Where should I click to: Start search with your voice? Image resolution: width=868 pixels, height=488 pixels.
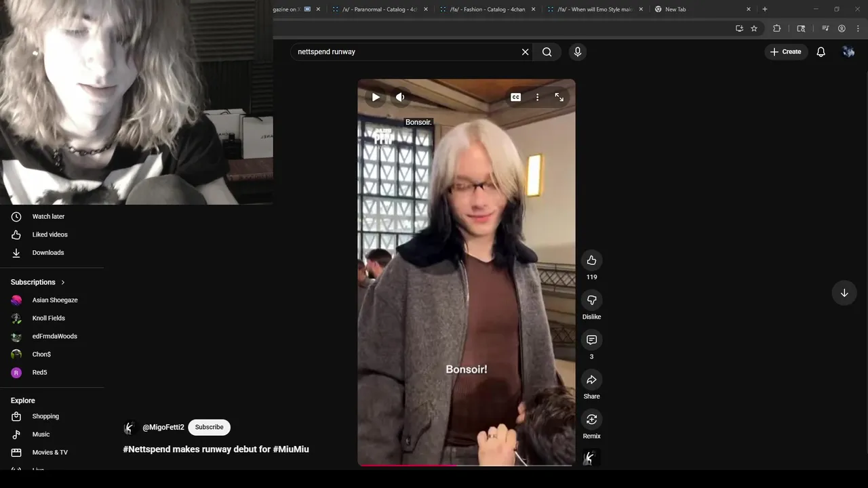(578, 52)
